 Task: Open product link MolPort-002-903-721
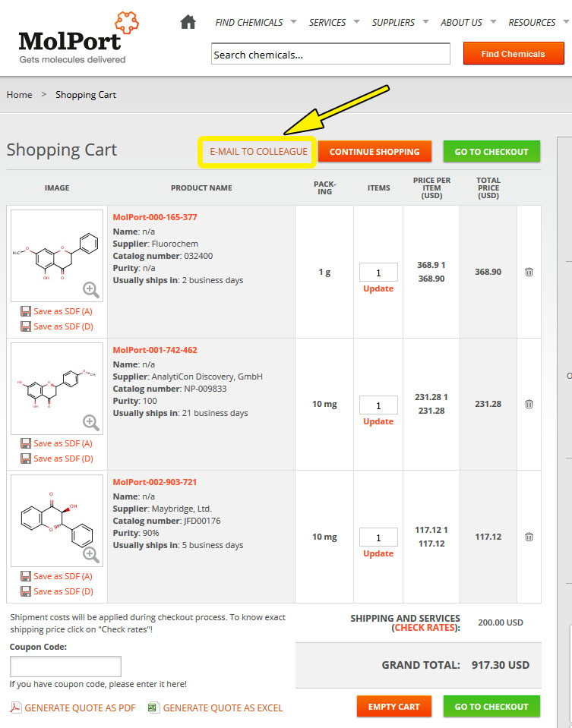click(155, 482)
